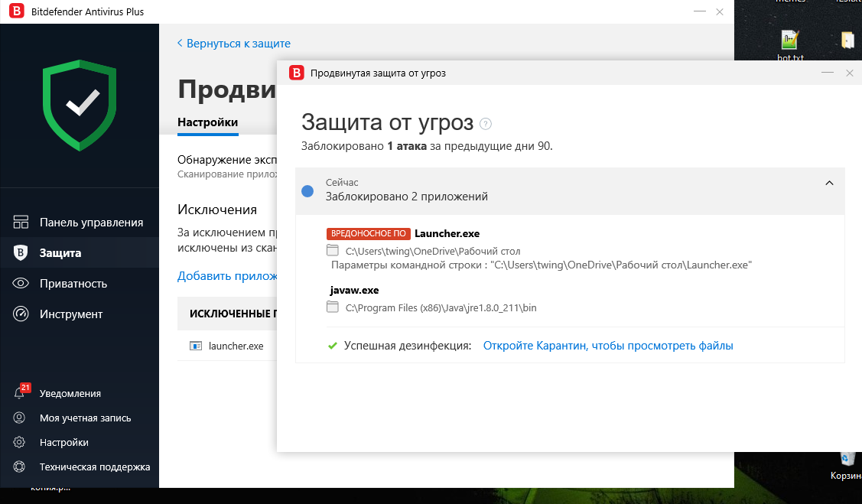Click the Launcher.exe threat name
This screenshot has width=862, height=504.
click(447, 233)
